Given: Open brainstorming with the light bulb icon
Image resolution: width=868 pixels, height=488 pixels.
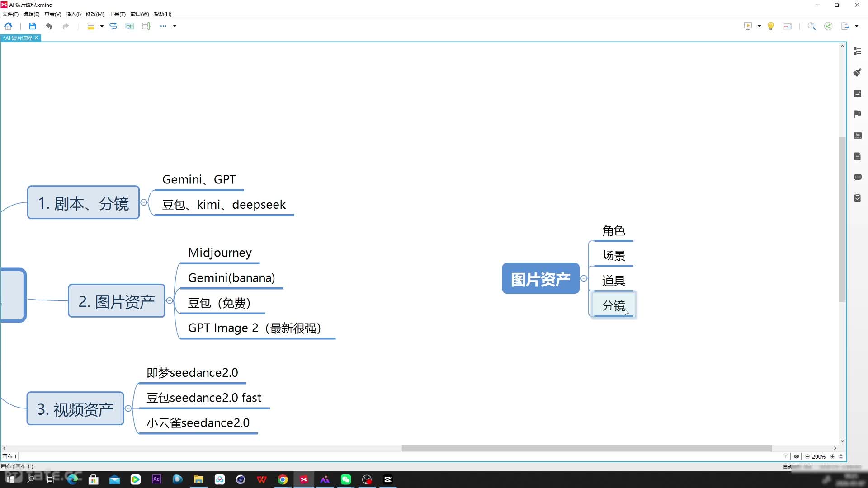Looking at the screenshot, I should [x=771, y=26].
